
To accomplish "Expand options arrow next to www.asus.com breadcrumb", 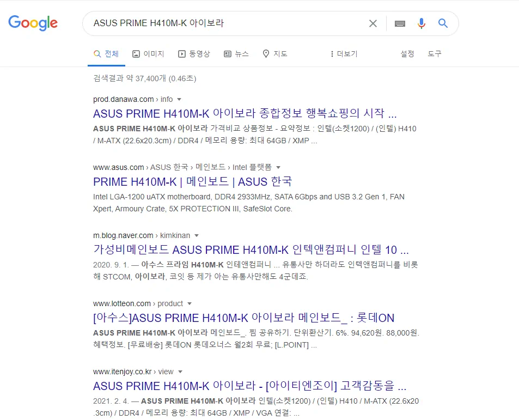I will 278,167.
